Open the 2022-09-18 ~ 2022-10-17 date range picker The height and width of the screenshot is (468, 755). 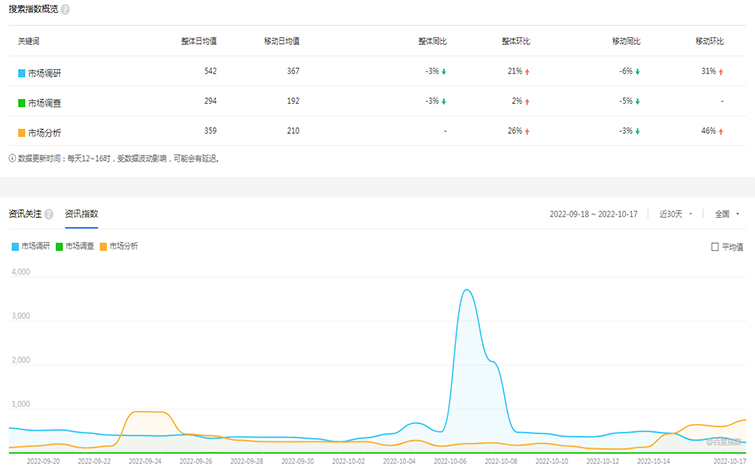click(595, 214)
